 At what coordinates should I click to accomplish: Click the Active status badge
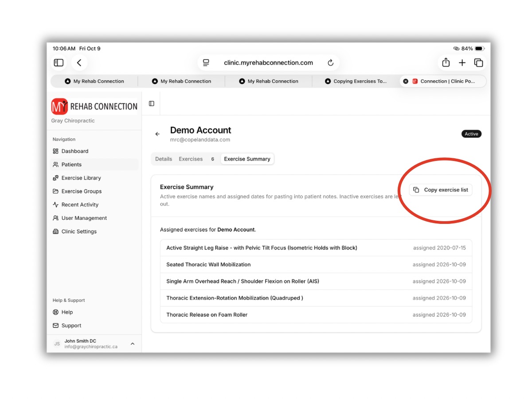coord(471,134)
